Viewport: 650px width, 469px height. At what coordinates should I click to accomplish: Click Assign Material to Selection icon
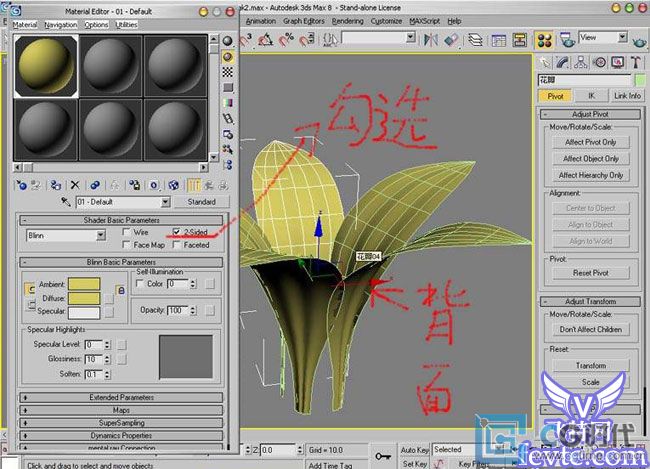click(x=55, y=185)
